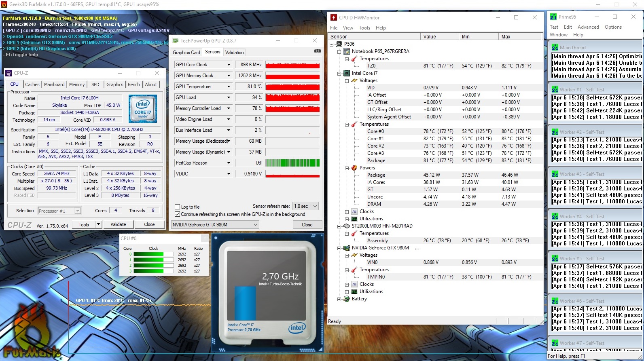Screen dimensions: 644x361
Task: Click the Tools button in CPU-Z
Action: tap(84, 224)
